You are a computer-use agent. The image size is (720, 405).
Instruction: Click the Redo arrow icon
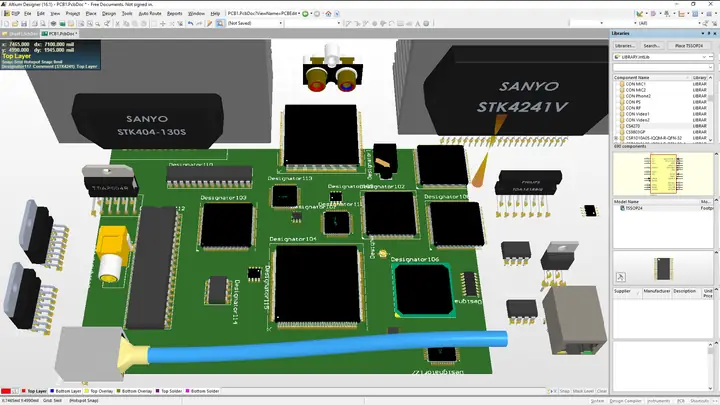[199, 23]
